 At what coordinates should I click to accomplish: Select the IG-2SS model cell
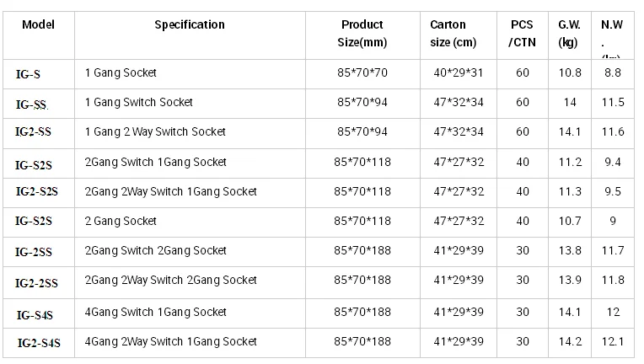pos(36,251)
